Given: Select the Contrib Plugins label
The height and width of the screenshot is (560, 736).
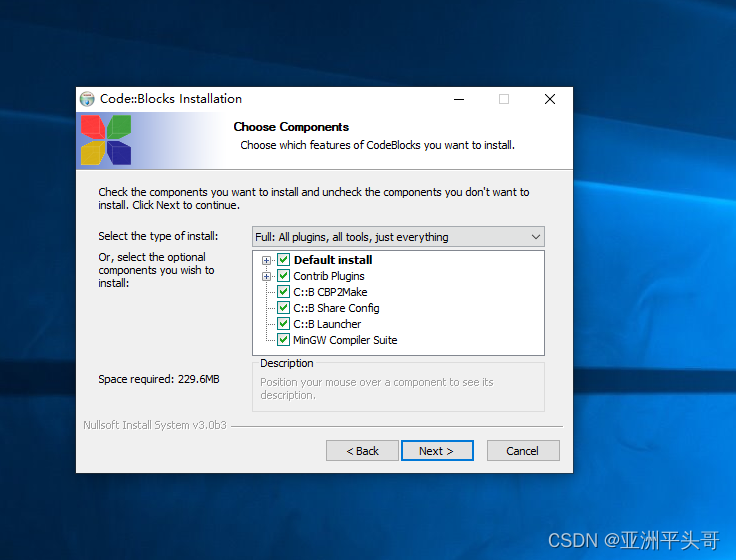Looking at the screenshot, I should coord(329,276).
